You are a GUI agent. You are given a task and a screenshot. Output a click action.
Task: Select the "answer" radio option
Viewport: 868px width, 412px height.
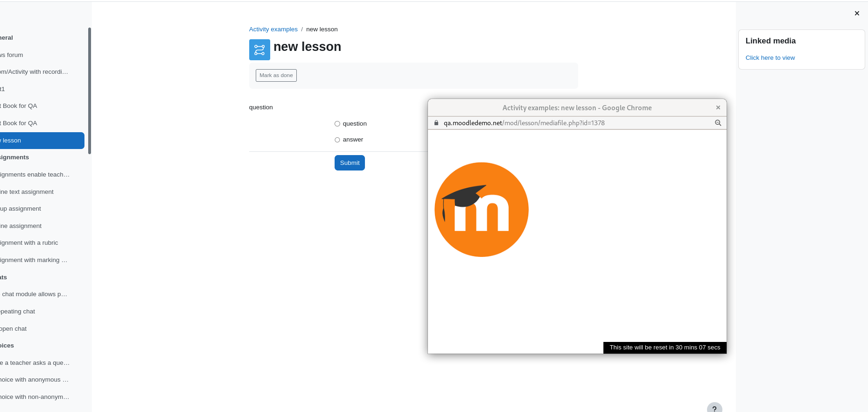[x=337, y=140]
